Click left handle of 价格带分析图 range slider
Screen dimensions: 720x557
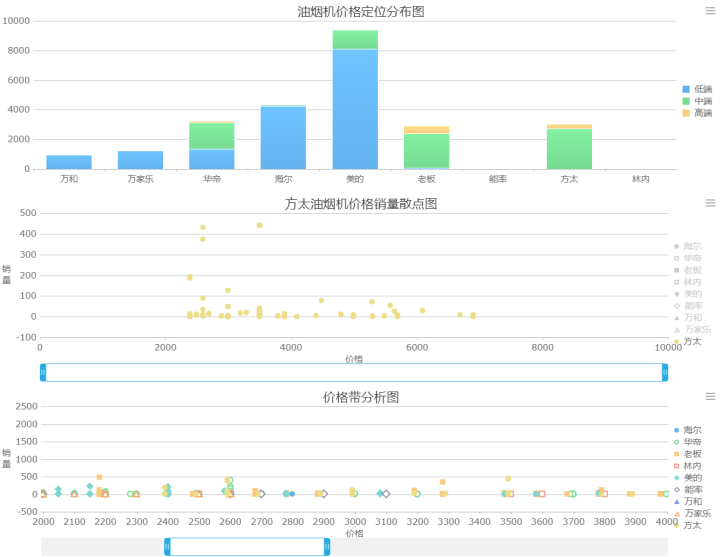click(167, 547)
